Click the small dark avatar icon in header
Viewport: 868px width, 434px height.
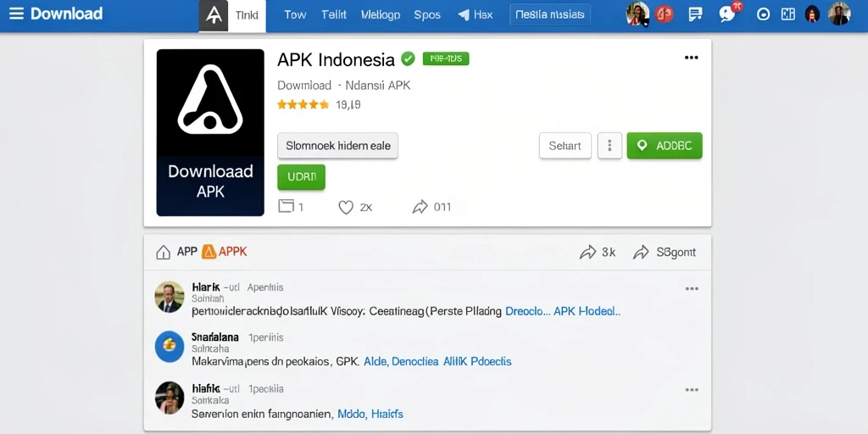812,14
